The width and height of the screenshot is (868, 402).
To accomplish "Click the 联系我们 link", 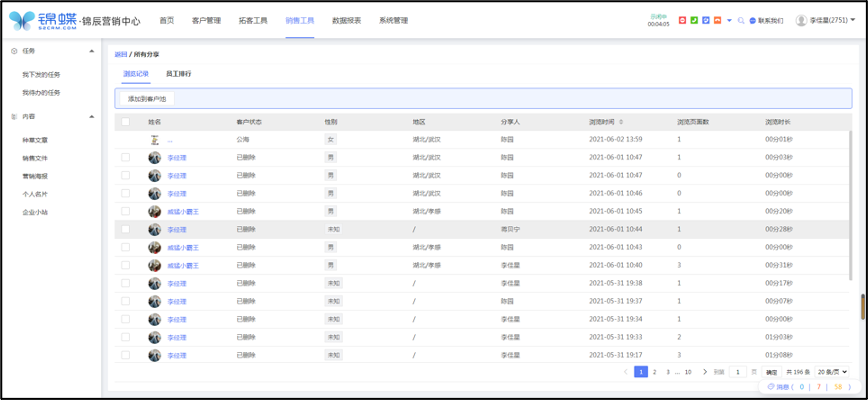I will [x=771, y=20].
